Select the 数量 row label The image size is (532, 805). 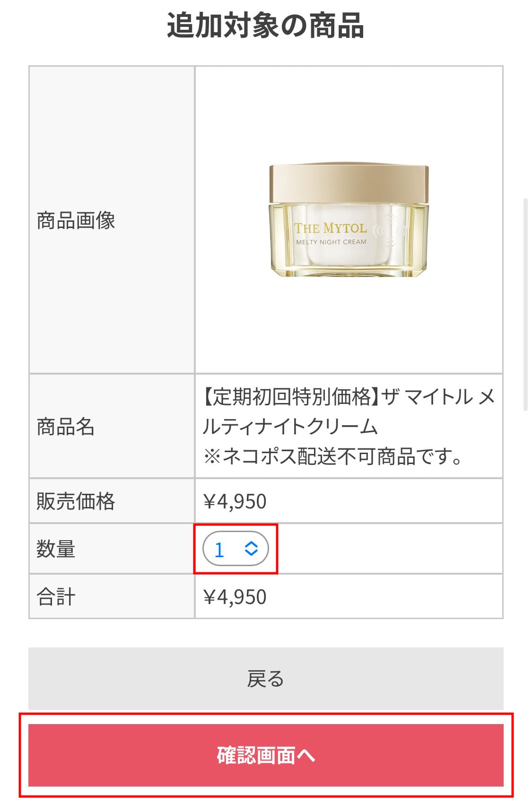[56, 549]
